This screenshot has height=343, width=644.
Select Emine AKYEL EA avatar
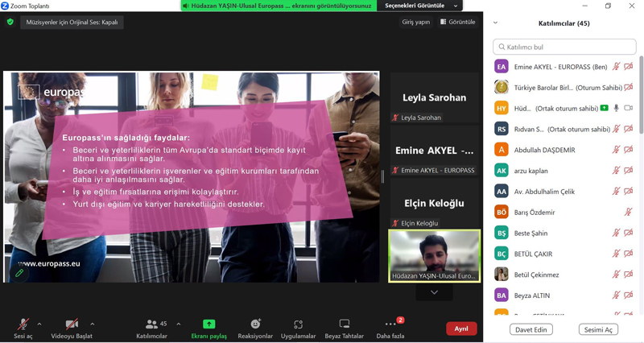502,67
